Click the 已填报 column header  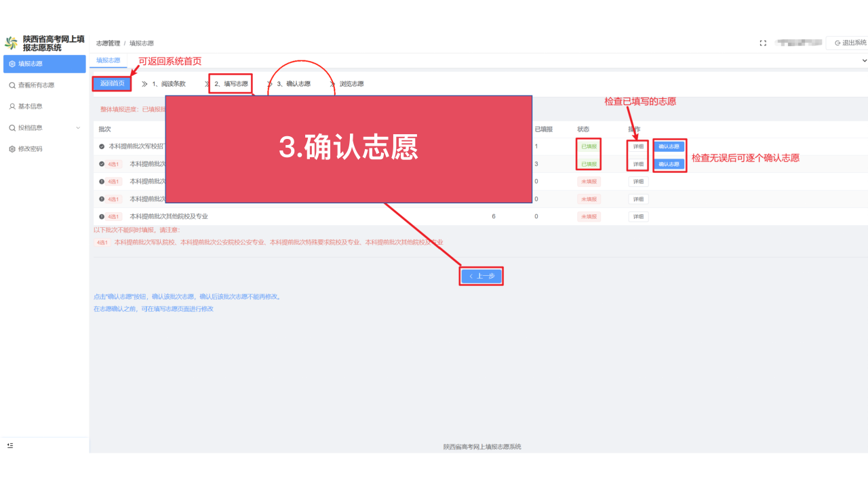click(543, 129)
